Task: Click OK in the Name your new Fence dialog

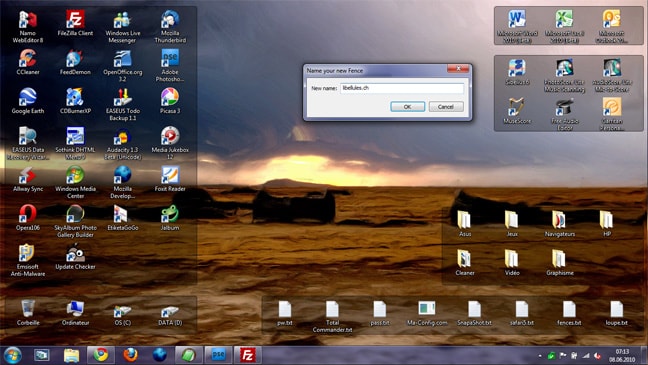Action: pos(407,107)
